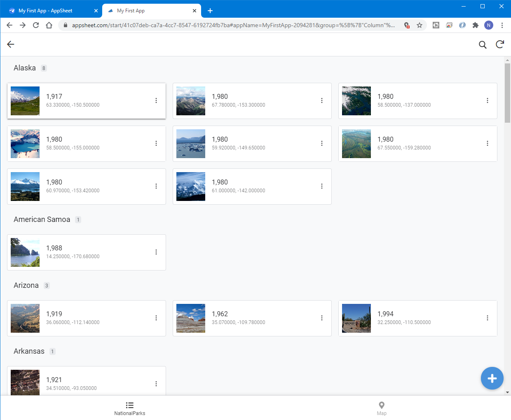511x420 pixels.
Task: Open three-dot menu on the 1,988 American Samoa card
Action: point(156,252)
